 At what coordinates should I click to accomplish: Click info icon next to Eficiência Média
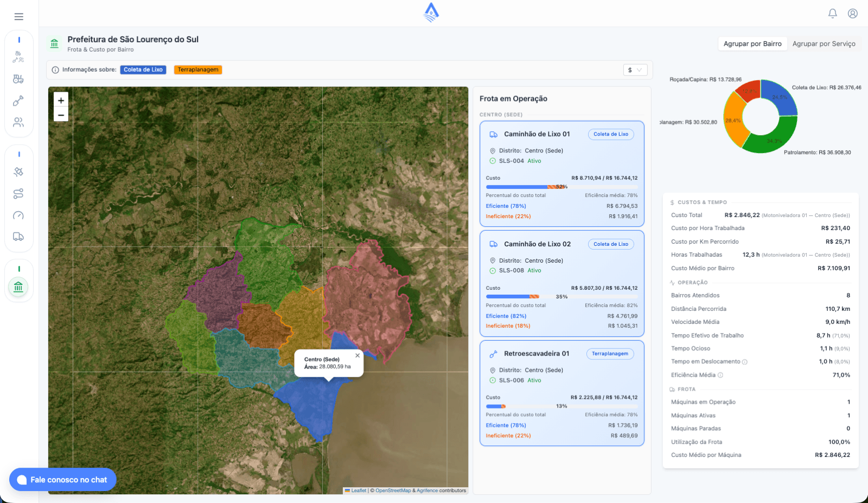pyautogui.click(x=720, y=375)
